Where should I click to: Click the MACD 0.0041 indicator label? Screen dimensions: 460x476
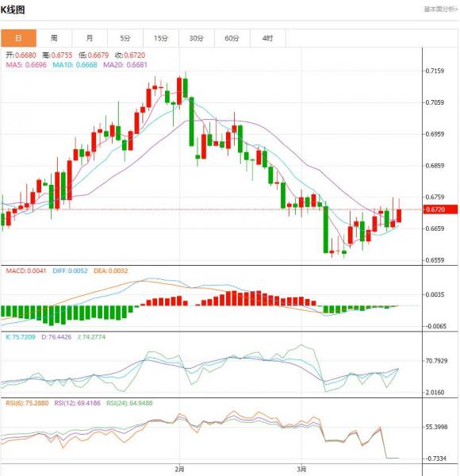tap(26, 271)
